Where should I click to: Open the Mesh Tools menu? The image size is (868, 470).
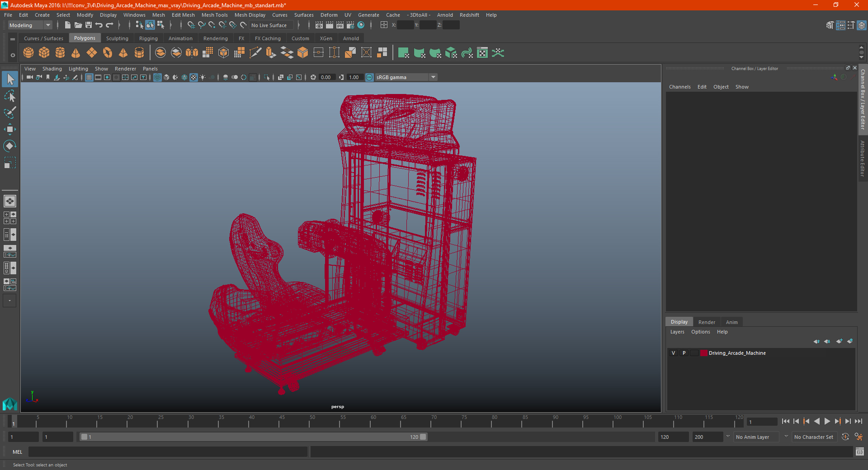(x=215, y=15)
